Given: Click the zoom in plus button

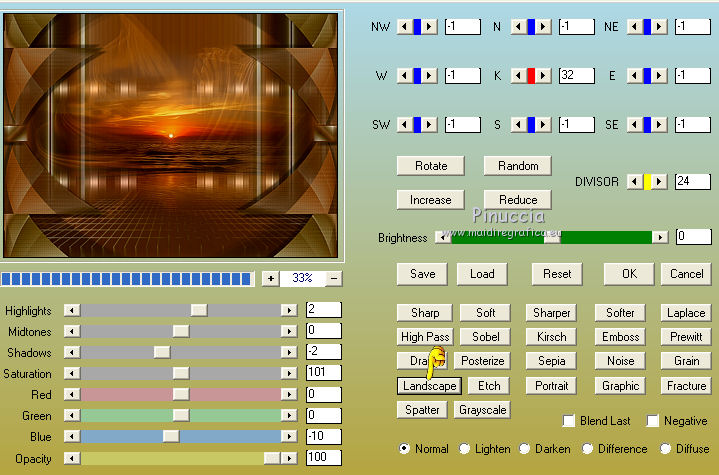Looking at the screenshot, I should tap(271, 278).
